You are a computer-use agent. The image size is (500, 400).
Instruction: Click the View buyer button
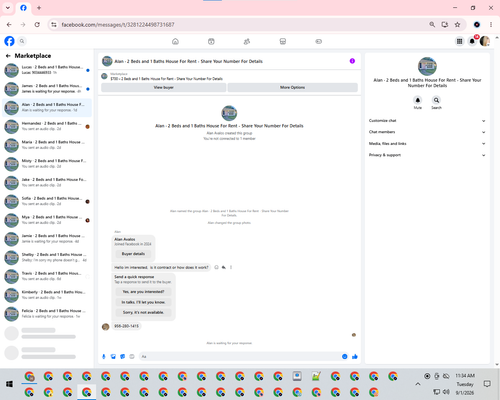point(164,87)
